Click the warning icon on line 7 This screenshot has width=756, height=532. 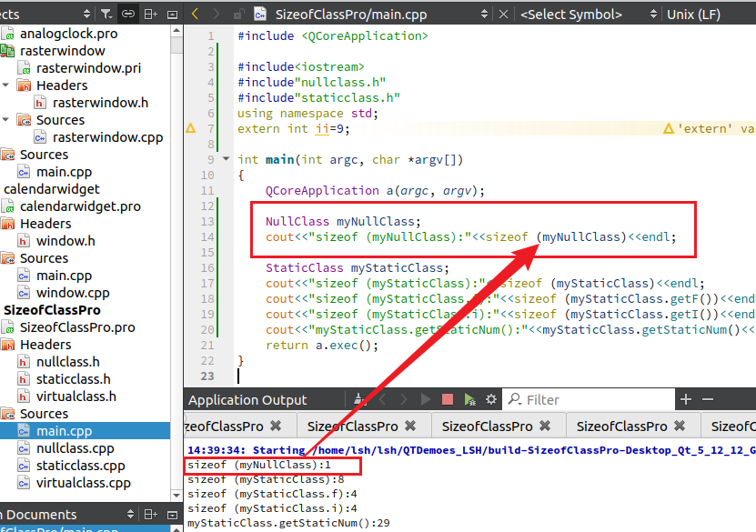[191, 128]
